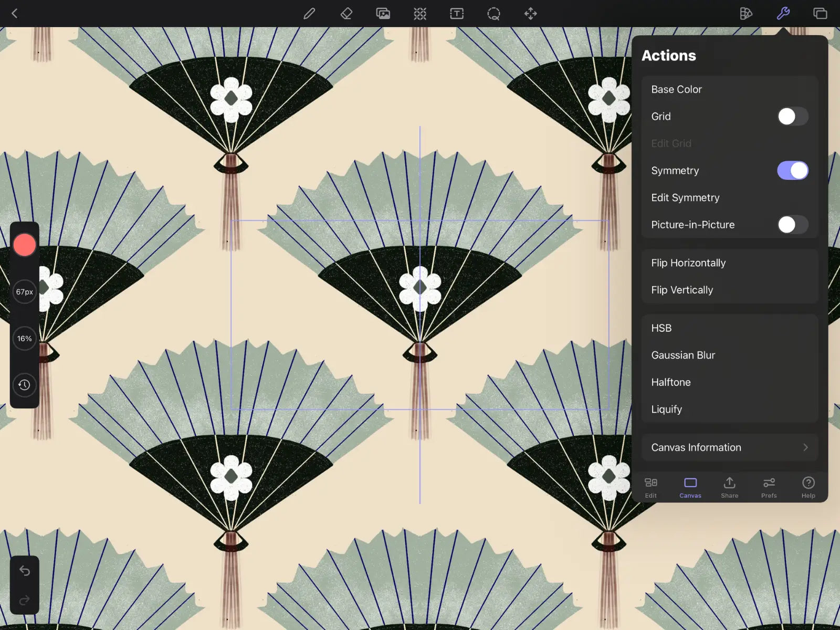Close the Actions wrench menu

coord(783,13)
